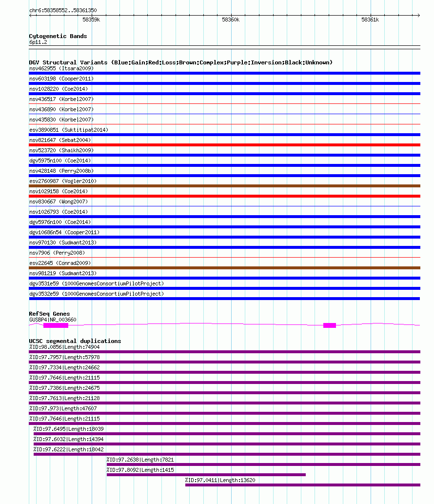Click nsv428148 (Perry2008b) label
The width and height of the screenshot is (434, 504).
[61, 171]
